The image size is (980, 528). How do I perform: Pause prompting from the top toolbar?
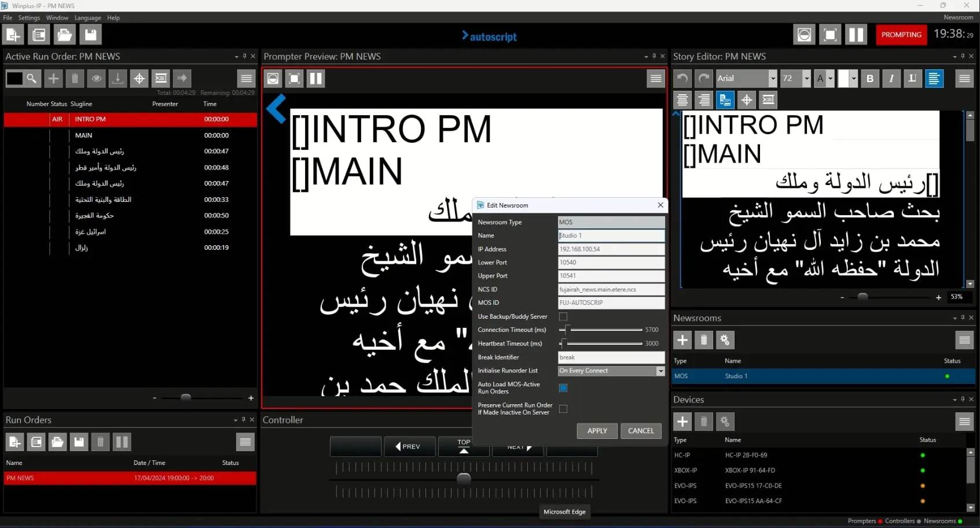[x=856, y=35]
